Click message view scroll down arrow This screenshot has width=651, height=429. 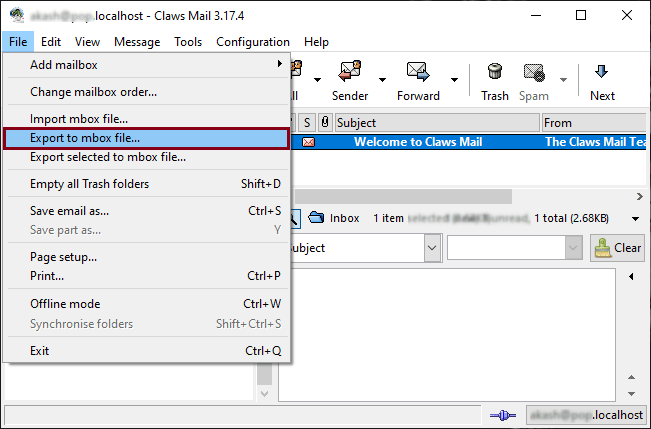click(631, 394)
